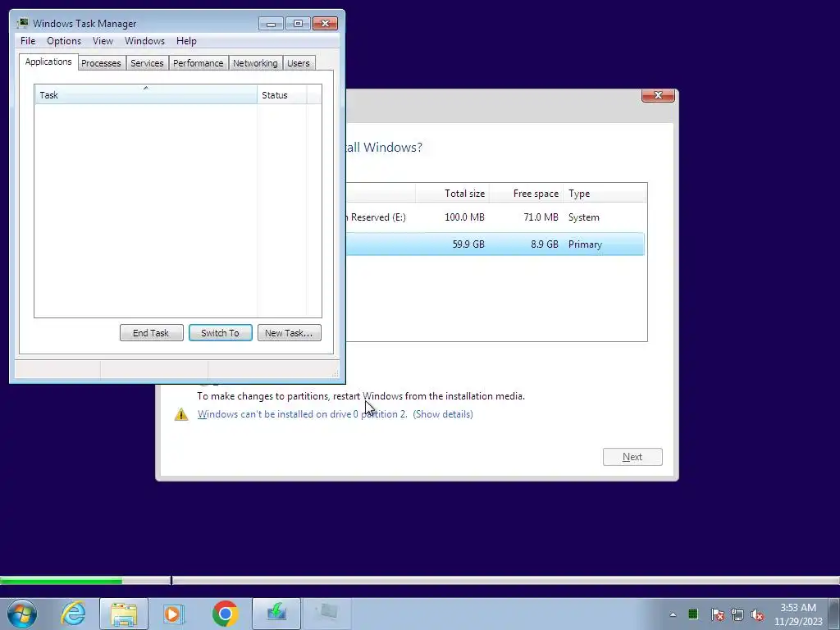Maximize the Task Manager window
Screen dimensions: 840x630
(298, 23)
